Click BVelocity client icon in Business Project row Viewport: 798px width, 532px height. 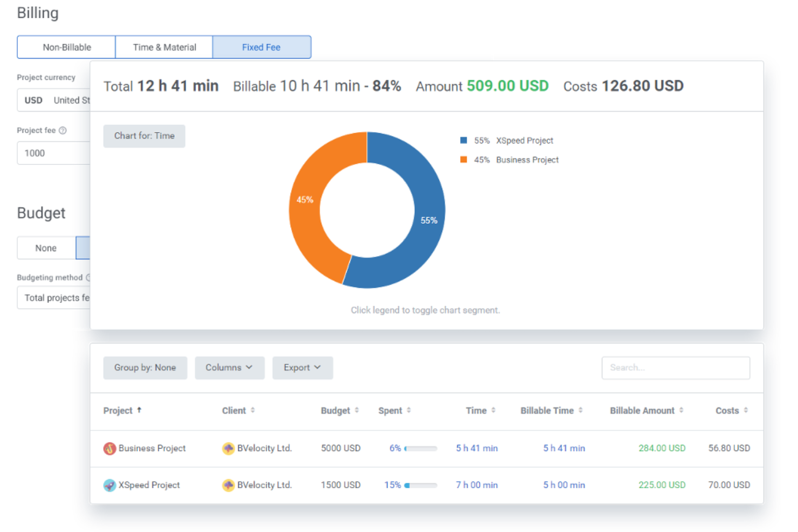[x=229, y=448]
